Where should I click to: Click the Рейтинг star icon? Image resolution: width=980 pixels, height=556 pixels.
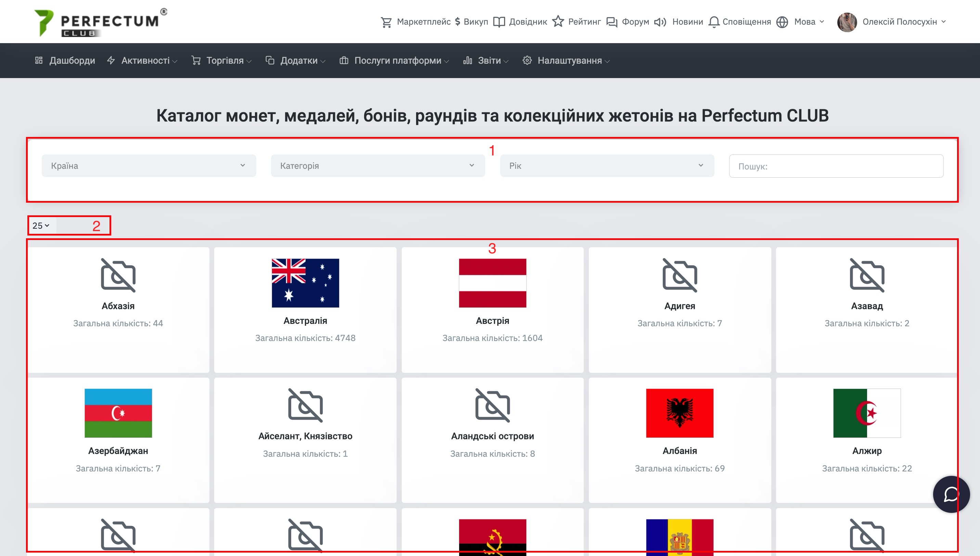(558, 21)
